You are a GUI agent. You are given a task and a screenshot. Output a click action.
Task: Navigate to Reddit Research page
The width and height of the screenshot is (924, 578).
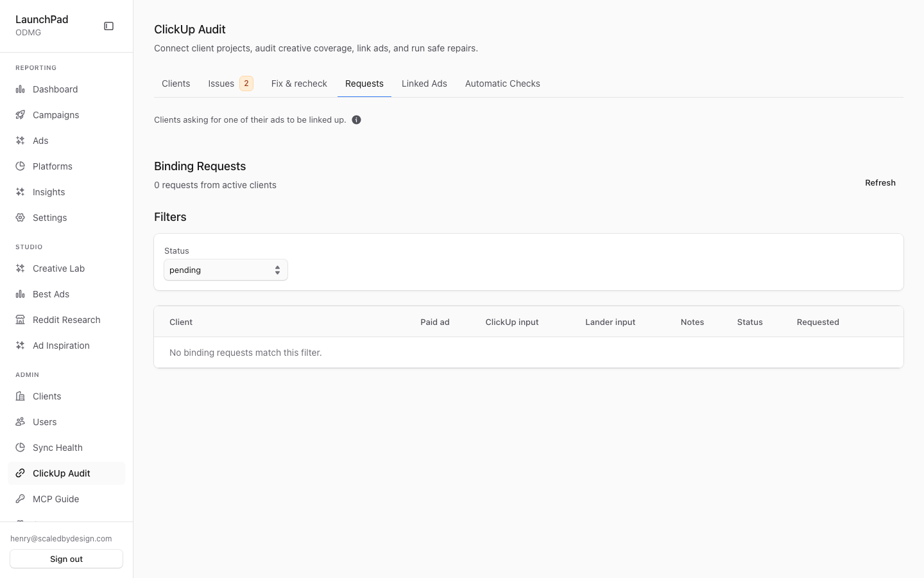click(x=67, y=320)
